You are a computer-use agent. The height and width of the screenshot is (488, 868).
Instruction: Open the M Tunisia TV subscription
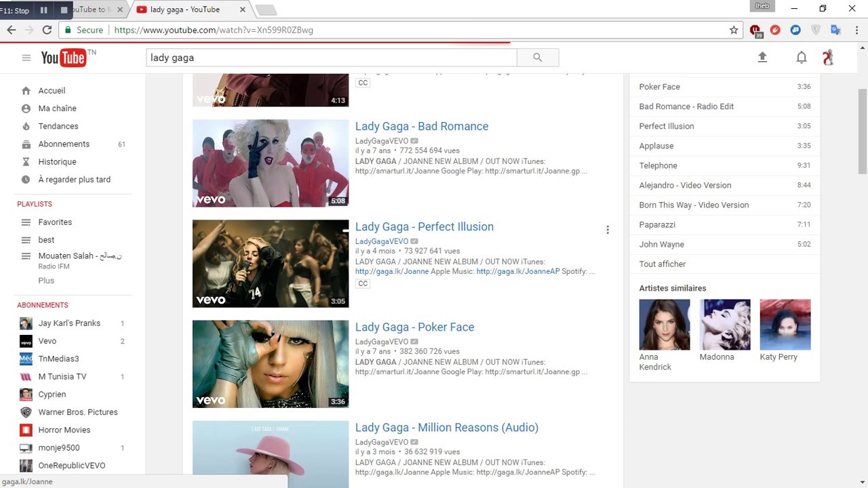click(x=62, y=377)
